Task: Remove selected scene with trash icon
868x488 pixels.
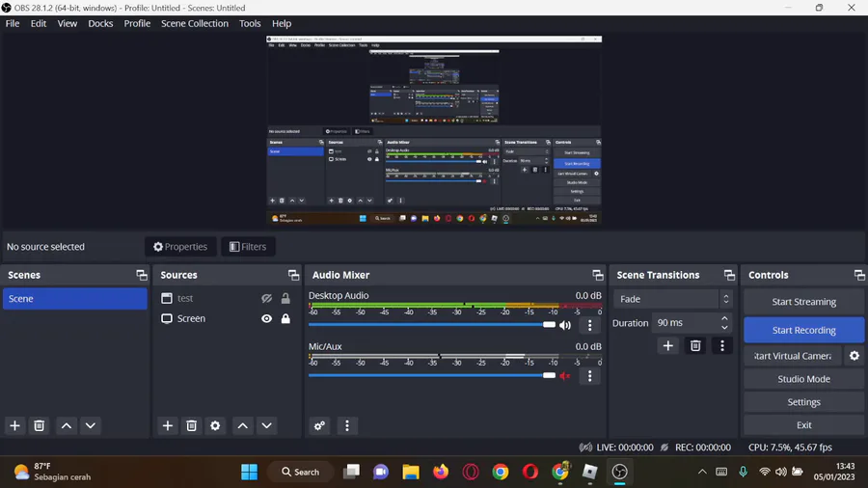Action: click(39, 425)
